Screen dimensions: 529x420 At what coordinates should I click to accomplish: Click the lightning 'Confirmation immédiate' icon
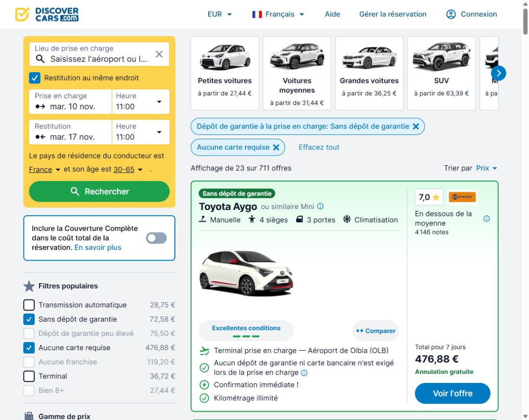pos(204,385)
